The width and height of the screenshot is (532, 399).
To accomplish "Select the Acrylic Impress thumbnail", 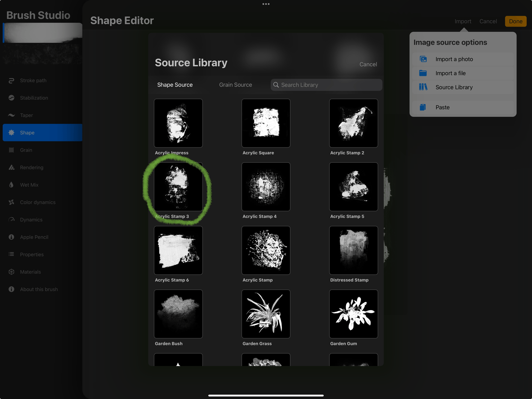I will (x=178, y=123).
